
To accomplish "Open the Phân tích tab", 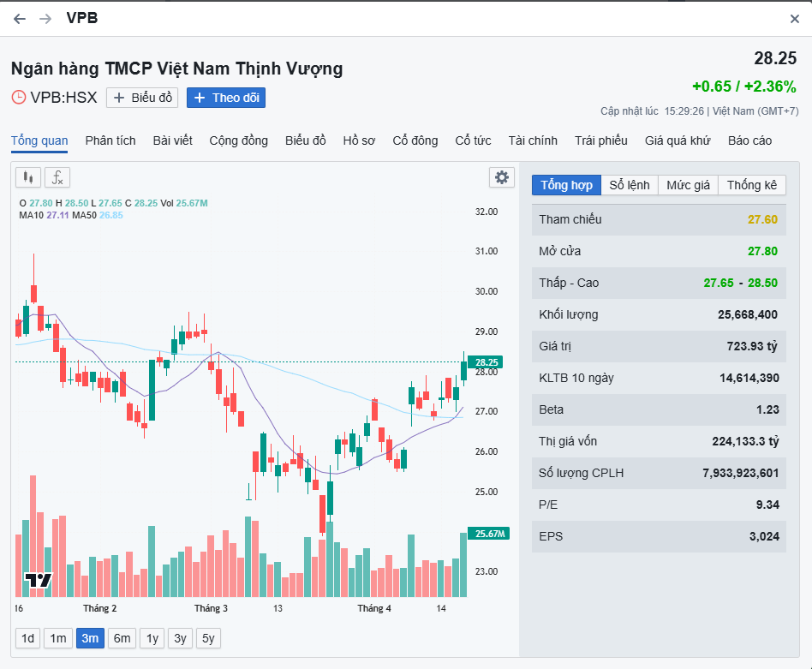I will [x=110, y=140].
